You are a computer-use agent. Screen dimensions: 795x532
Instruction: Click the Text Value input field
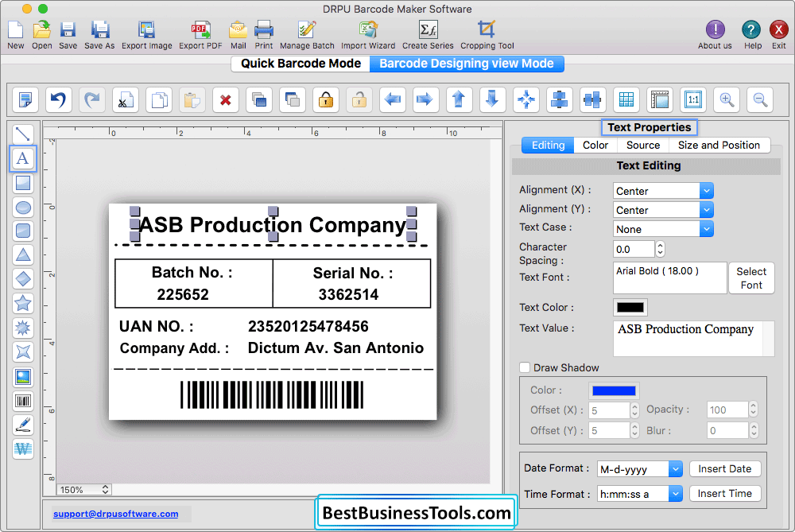[693, 338]
